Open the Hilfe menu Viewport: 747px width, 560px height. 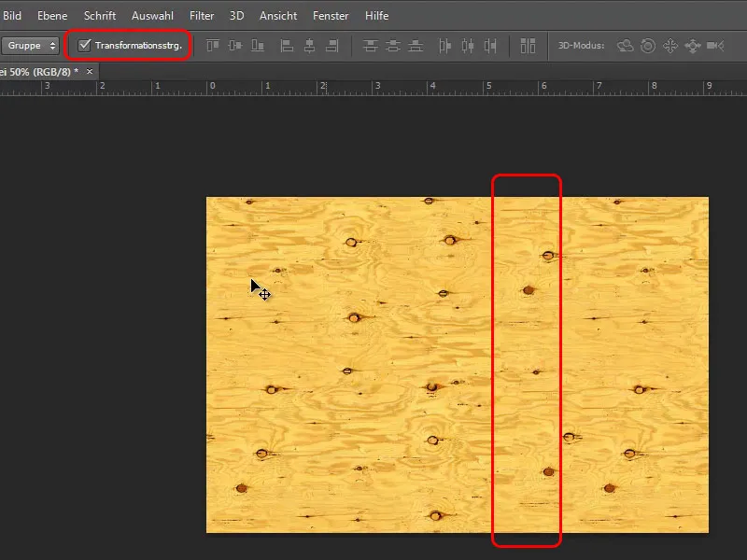(377, 16)
